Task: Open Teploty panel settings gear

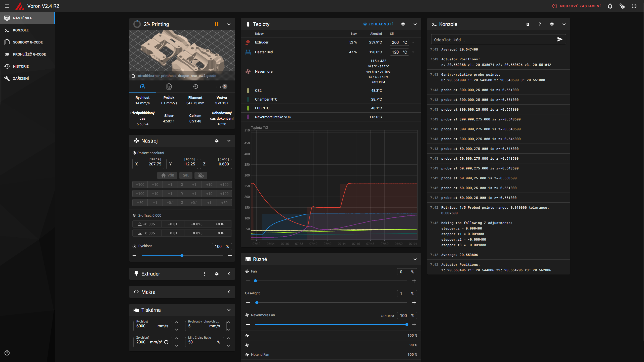Action: pos(403,24)
